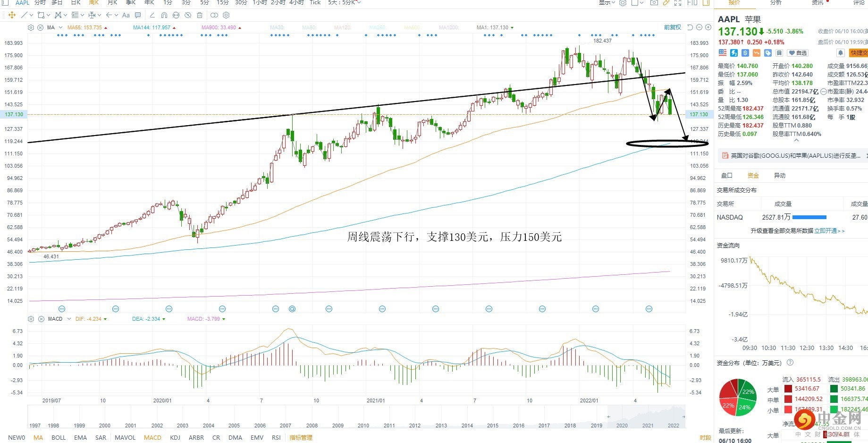Select the crosshair move cursor tool
868x443 pixels.
click(x=12, y=15)
